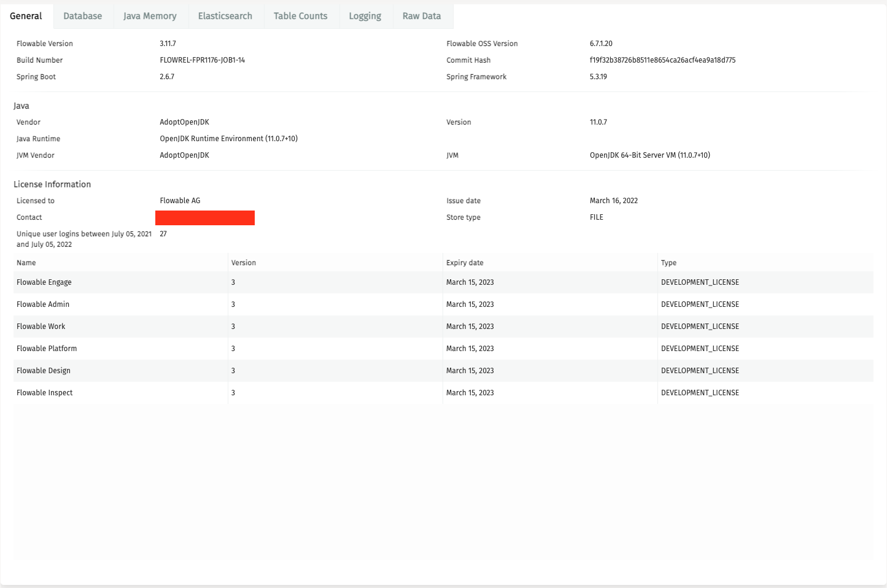
Task: Open the Table Counts tab
Action: (x=301, y=16)
